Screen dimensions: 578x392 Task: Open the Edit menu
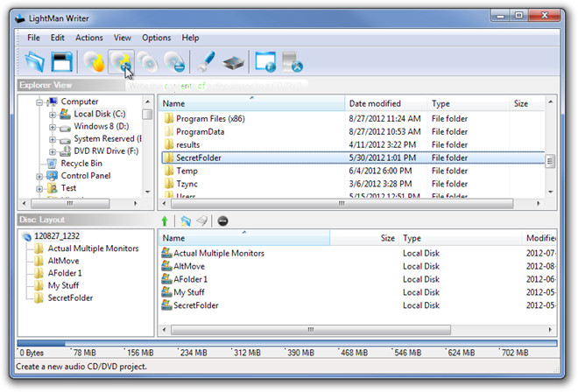pos(58,38)
